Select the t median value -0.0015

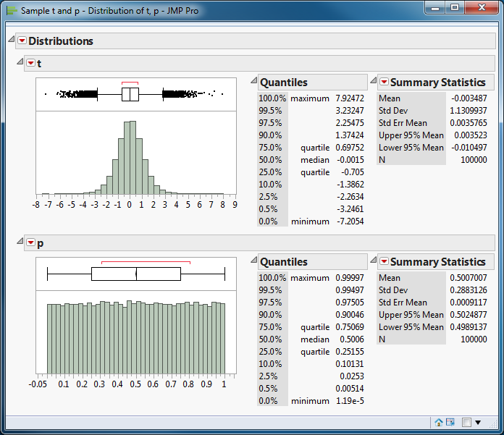point(350,160)
